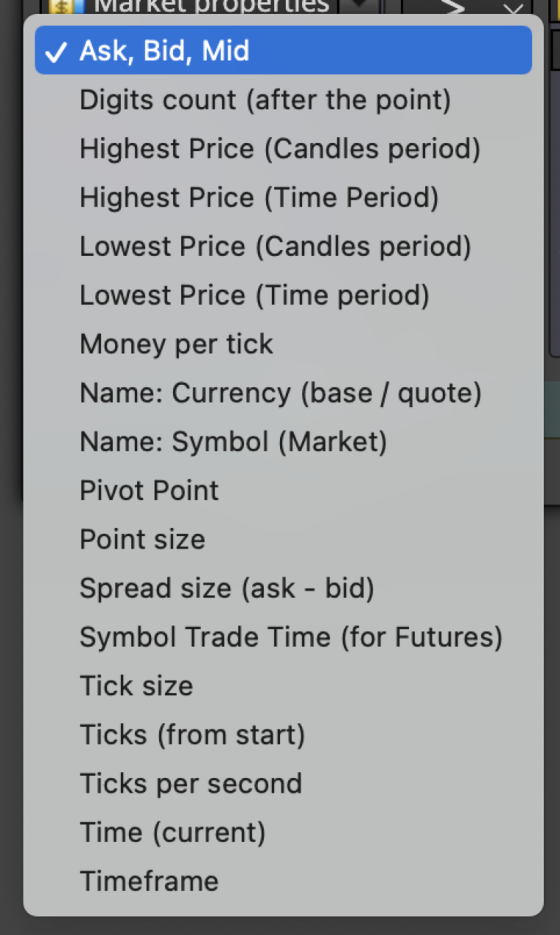Select Highest Price (Time Period)
The image size is (560, 935).
pyautogui.click(x=283, y=197)
